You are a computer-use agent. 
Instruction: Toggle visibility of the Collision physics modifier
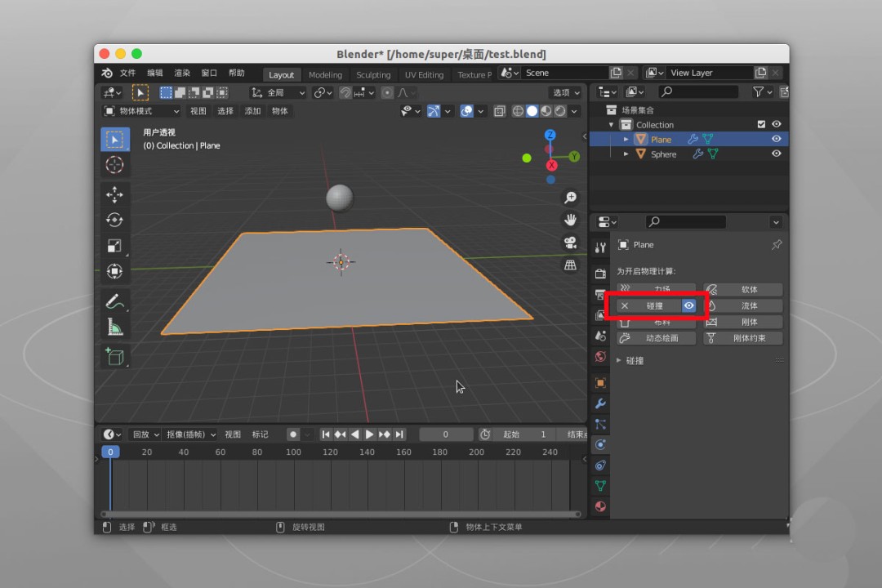point(688,305)
